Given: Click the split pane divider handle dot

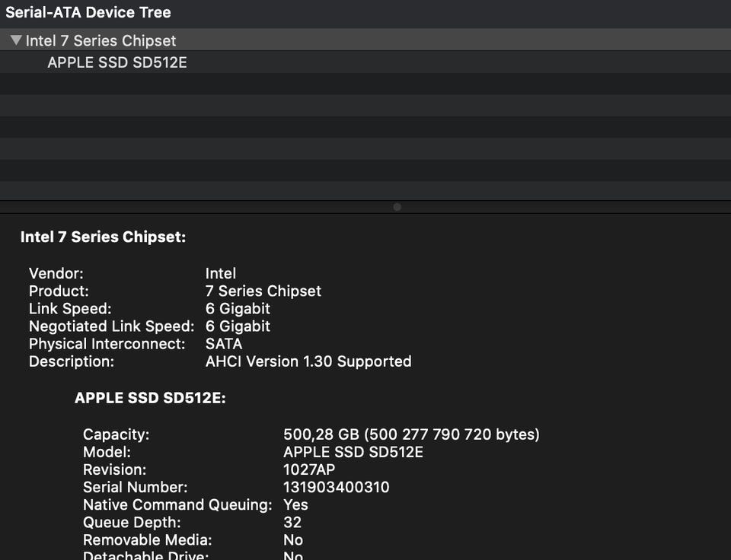Looking at the screenshot, I should click(x=397, y=207).
